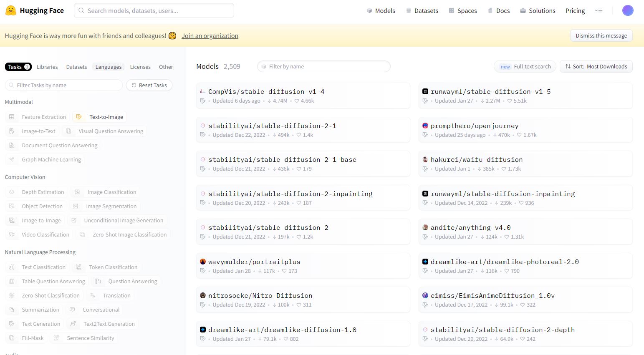Click the wavymulder avatar icon
The height and width of the screenshot is (355, 644).
(x=203, y=262)
